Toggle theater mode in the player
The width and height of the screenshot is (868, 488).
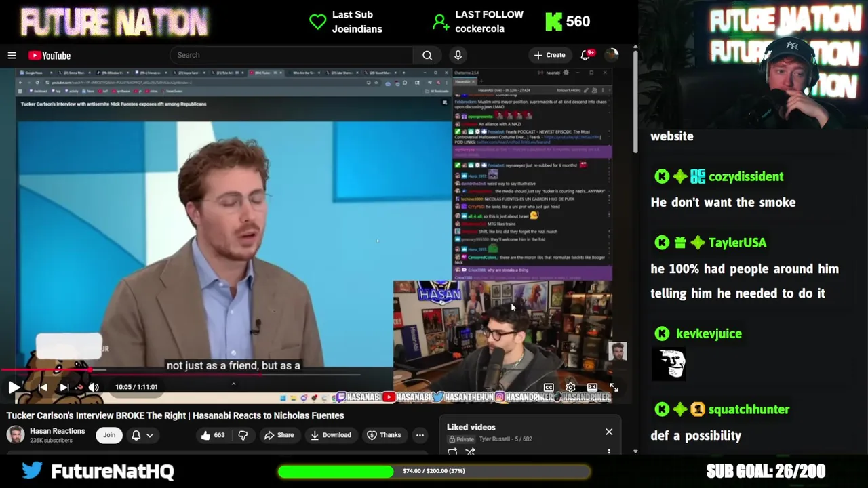592,387
